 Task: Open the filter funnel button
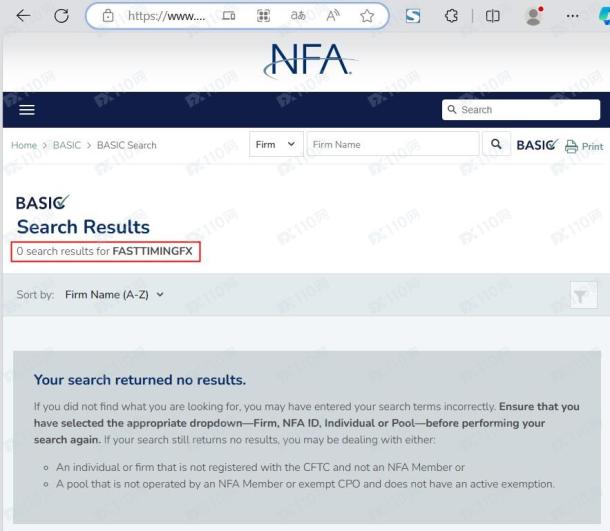point(583,295)
